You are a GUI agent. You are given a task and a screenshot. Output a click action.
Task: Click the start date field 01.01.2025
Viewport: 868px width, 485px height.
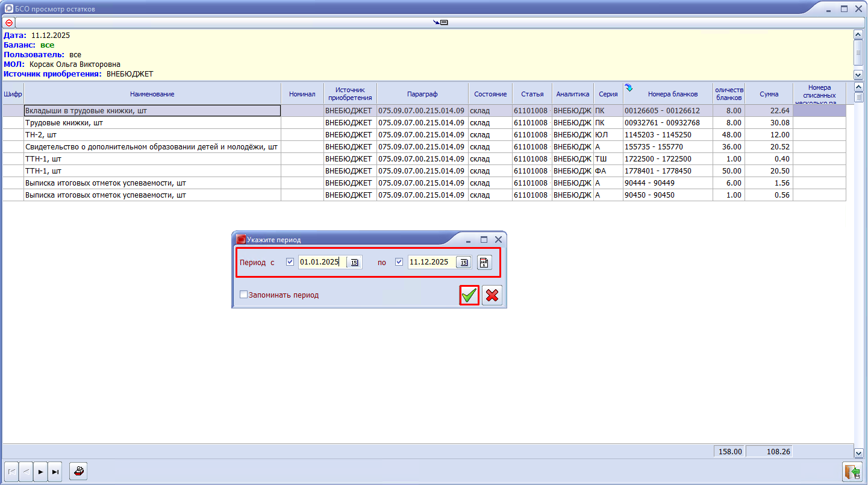(322, 262)
